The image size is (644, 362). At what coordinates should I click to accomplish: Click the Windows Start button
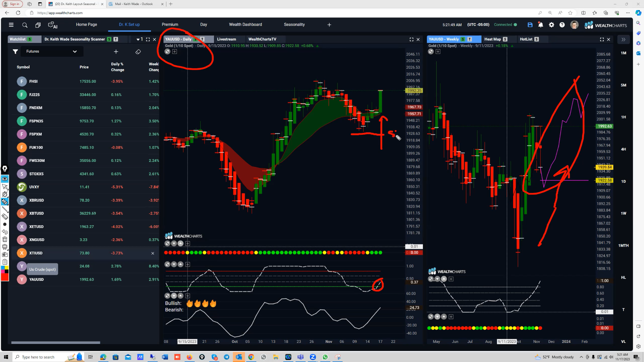tap(6, 357)
